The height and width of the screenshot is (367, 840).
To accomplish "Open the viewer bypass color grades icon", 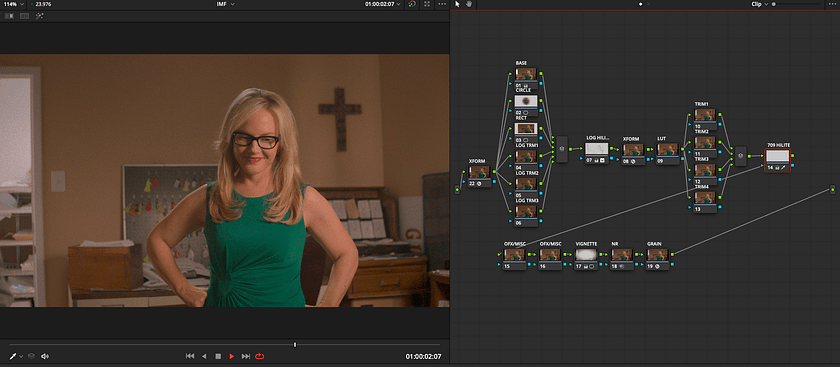I will 411,4.
